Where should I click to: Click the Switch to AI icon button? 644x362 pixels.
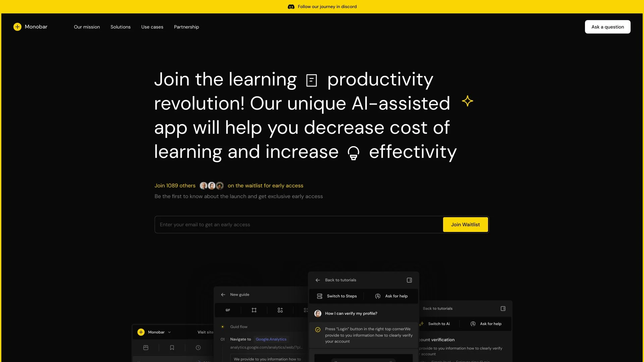[x=421, y=323]
